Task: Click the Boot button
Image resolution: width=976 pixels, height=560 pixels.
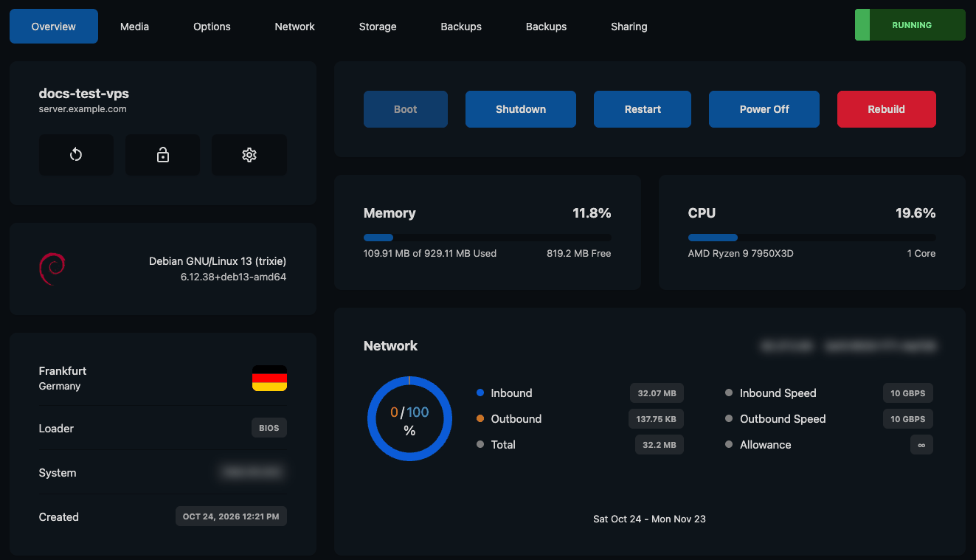Action: coord(406,109)
